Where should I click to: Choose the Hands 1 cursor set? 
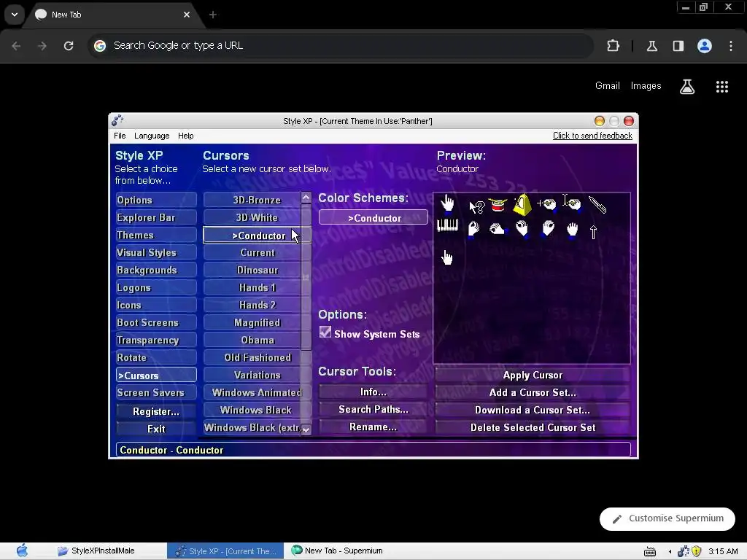tap(252, 287)
